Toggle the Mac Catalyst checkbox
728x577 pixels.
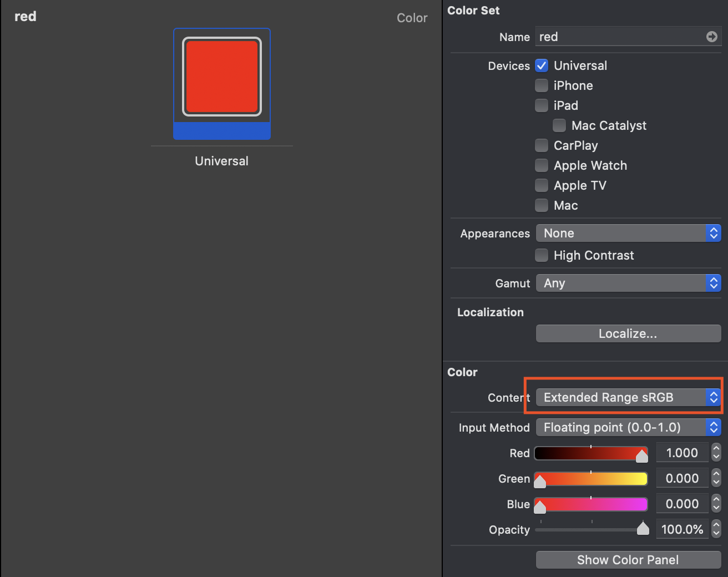[x=559, y=125]
